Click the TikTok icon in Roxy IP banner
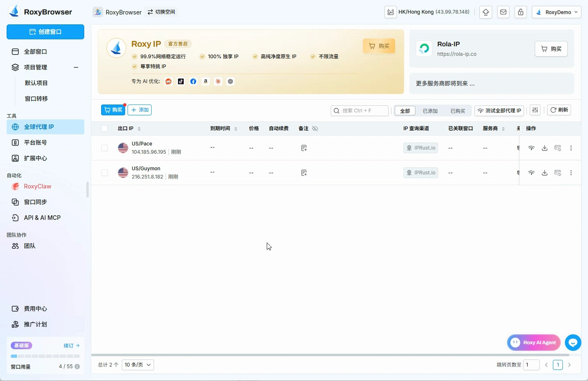 (181, 81)
